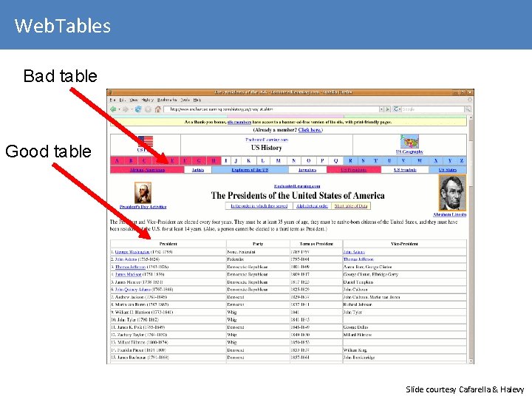Image resolution: width=532 pixels, height=399 pixels.
Task: Click into the URL address field
Action: [271, 109]
